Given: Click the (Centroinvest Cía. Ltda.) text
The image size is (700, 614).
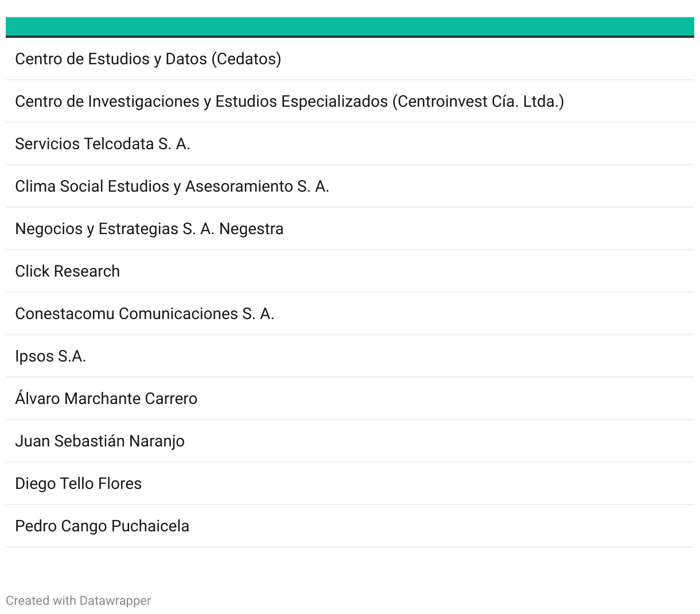Looking at the screenshot, I should click(478, 102).
